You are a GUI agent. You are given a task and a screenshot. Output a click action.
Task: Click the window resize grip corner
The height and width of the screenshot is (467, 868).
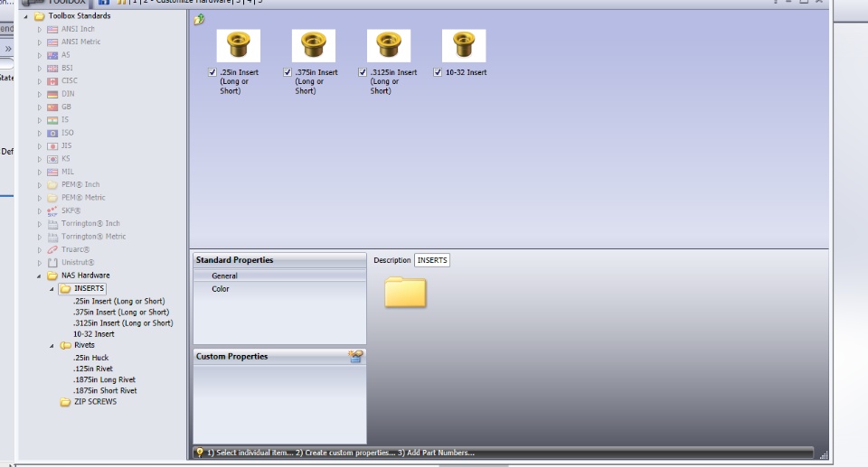pyautogui.click(x=824, y=455)
